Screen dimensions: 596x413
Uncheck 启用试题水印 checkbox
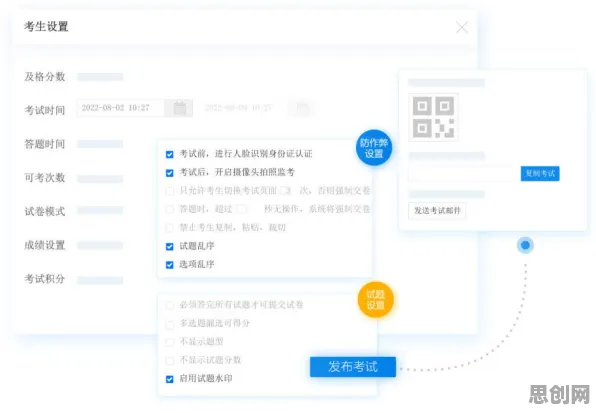pos(170,379)
